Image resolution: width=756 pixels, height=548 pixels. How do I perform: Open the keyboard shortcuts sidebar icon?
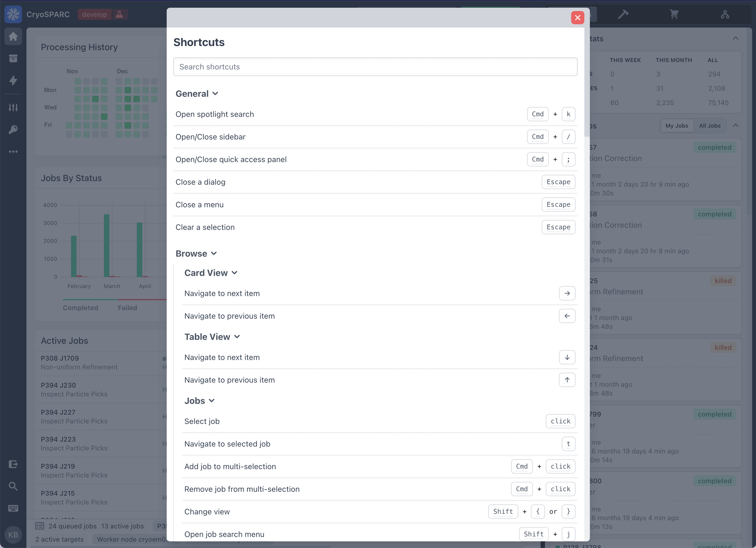(13, 508)
